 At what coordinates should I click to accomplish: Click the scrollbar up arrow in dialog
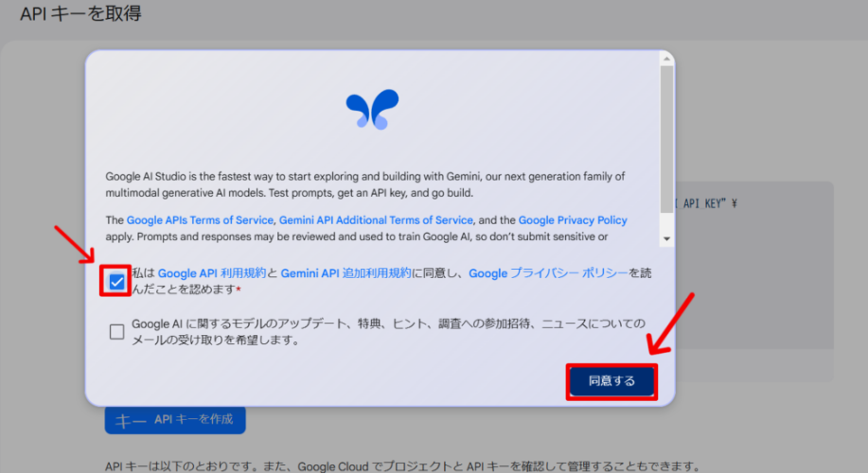click(666, 59)
